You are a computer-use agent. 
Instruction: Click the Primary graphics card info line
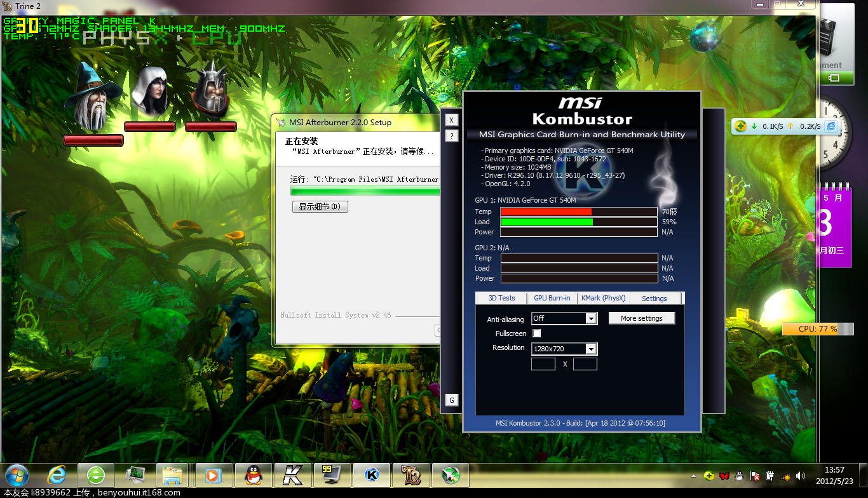(x=557, y=151)
